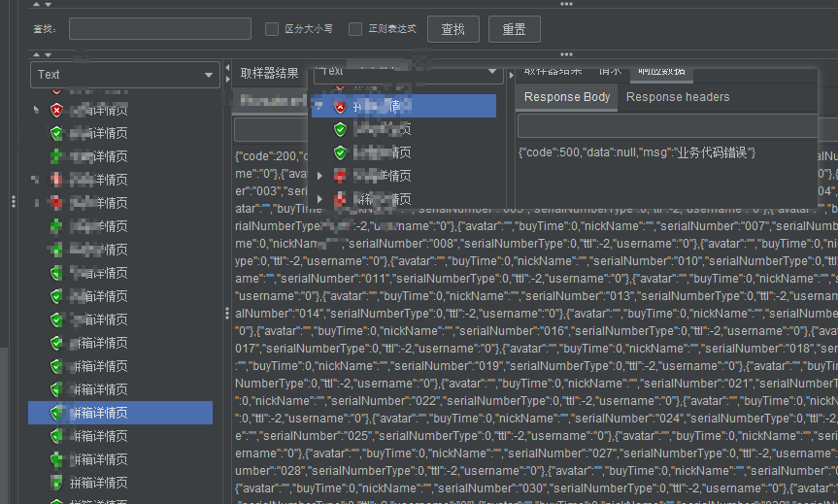Click up arrow on splitter below the search bar

click(x=36, y=54)
